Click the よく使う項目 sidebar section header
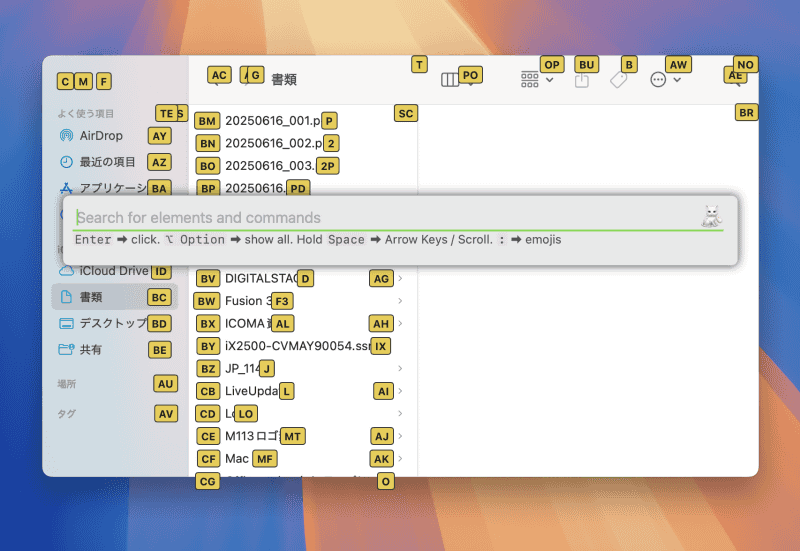 point(85,113)
